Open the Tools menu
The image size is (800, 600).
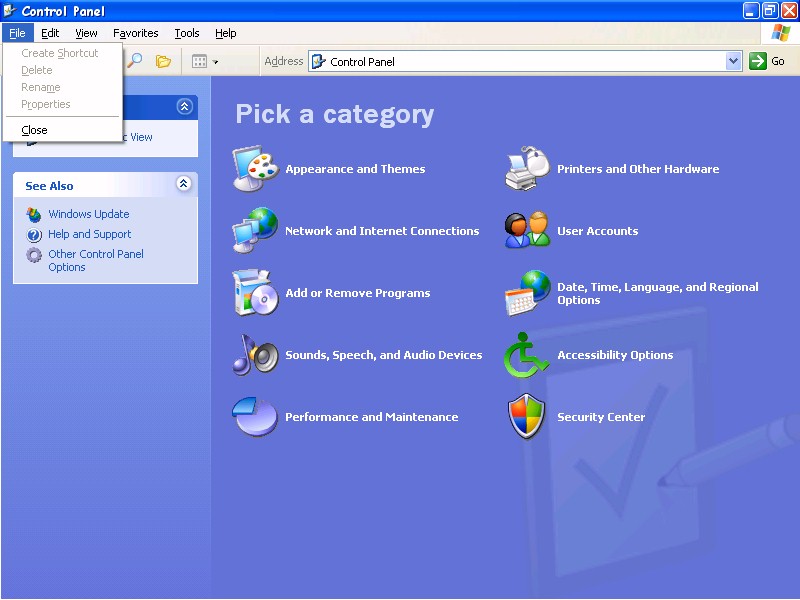tap(187, 33)
